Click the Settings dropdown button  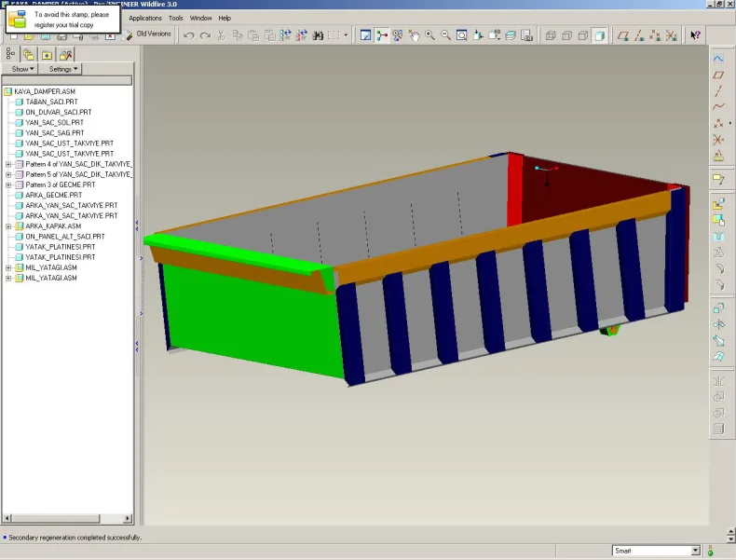[63, 69]
